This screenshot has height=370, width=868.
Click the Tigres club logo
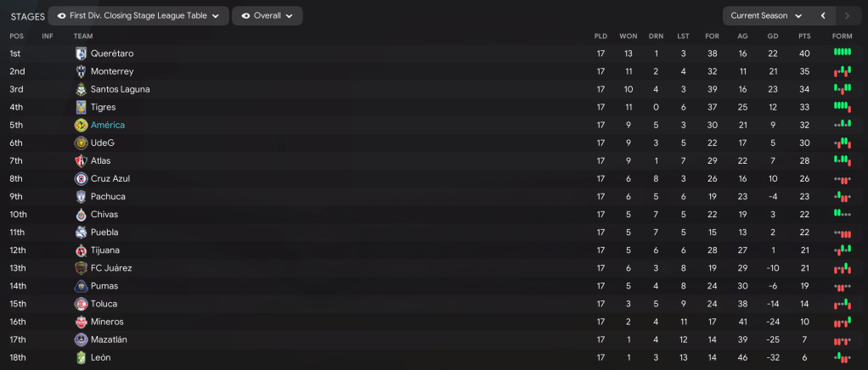click(x=81, y=107)
